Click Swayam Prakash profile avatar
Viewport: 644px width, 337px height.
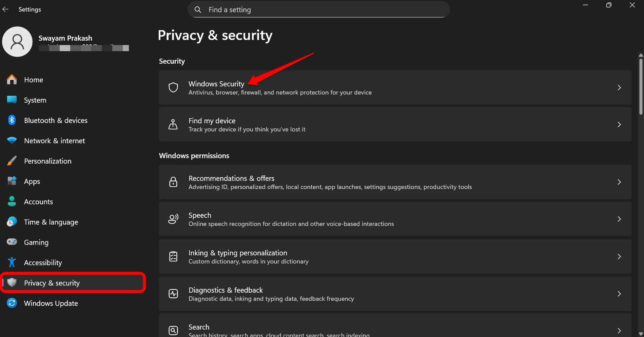[x=17, y=41]
